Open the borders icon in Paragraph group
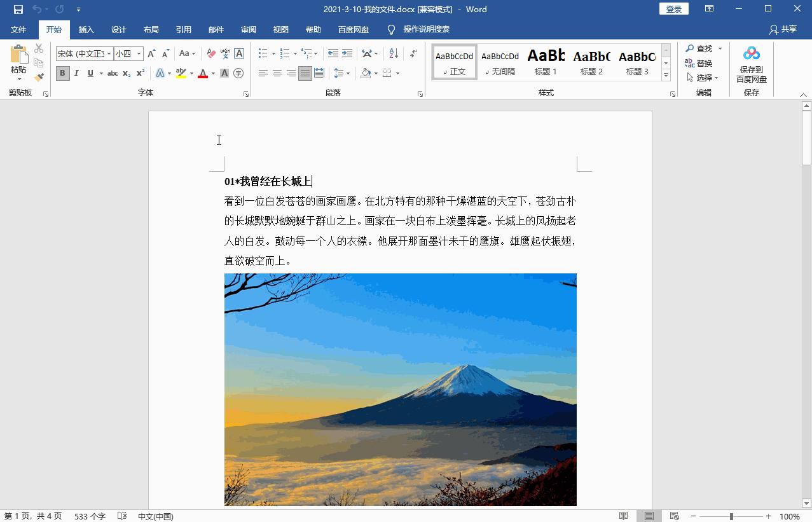 coord(387,72)
